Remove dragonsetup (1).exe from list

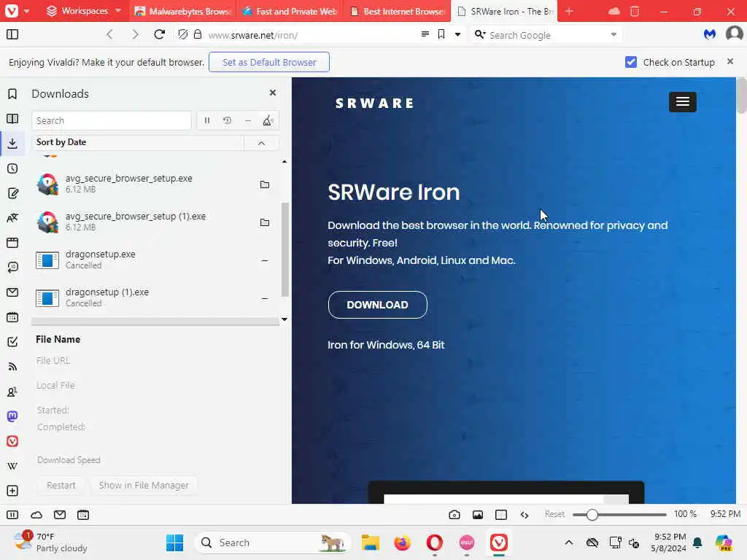[x=265, y=298]
